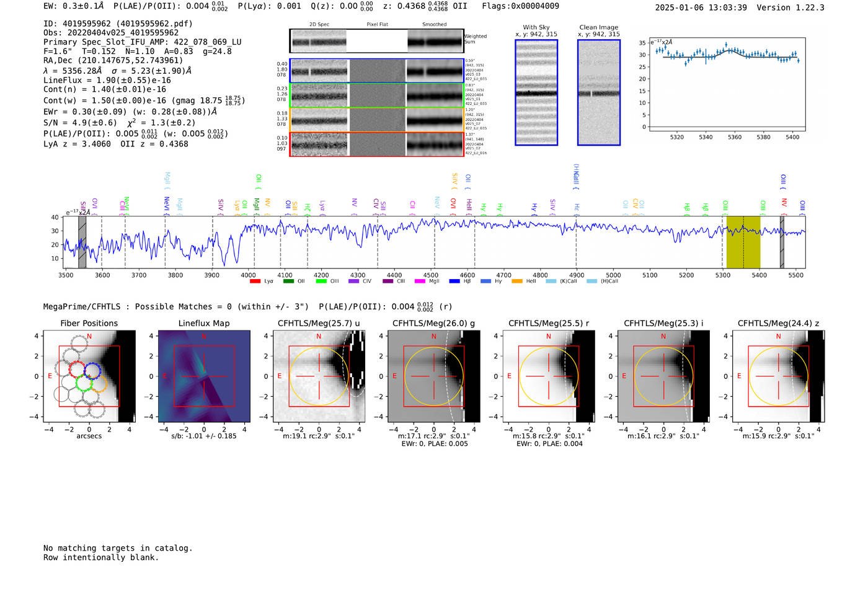The width and height of the screenshot is (868, 591).
Task: Click the dark green OII legend swatch
Action: tap(288, 282)
